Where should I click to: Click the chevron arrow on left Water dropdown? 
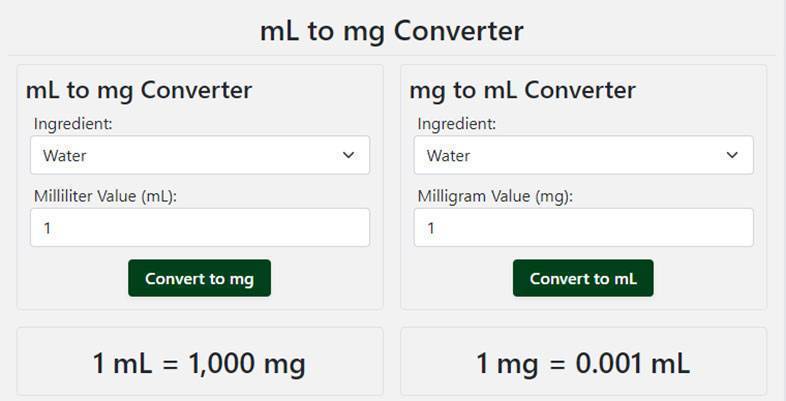[348, 155]
